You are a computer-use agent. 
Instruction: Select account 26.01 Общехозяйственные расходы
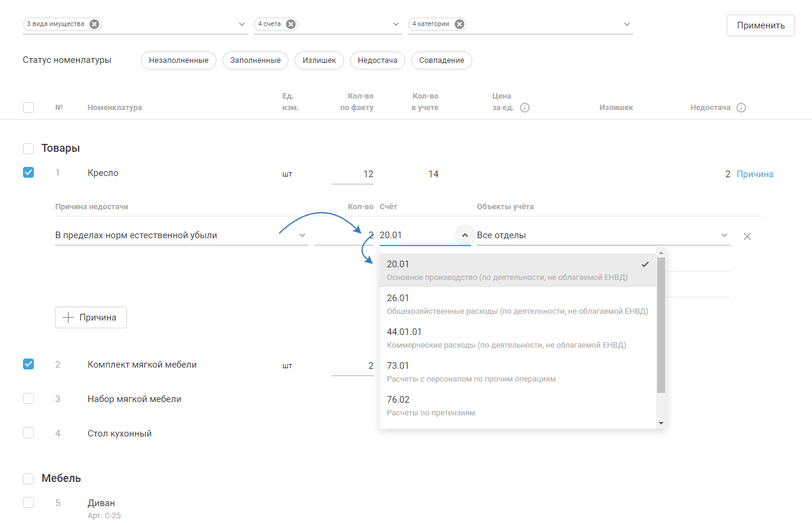[x=518, y=304]
